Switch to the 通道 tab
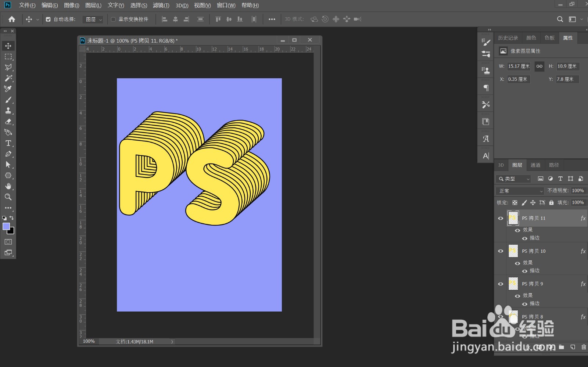The width and height of the screenshot is (588, 367). click(x=535, y=165)
